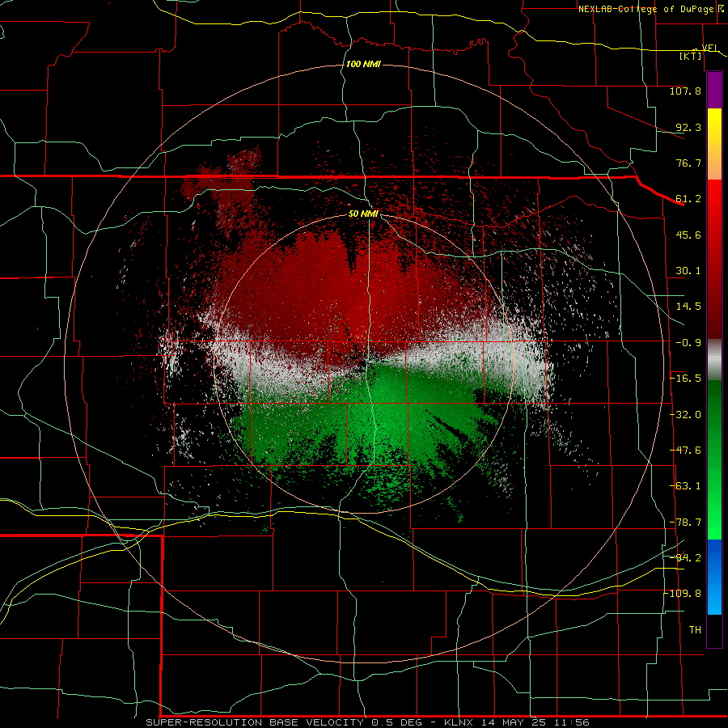Click the 107.8 value on velocity scale
The width and height of the screenshot is (728, 728).
point(685,91)
